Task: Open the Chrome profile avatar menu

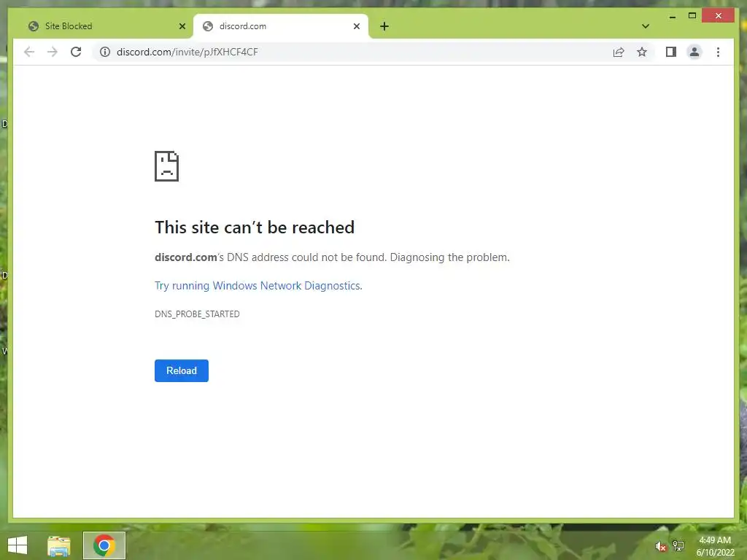Action: pos(694,52)
